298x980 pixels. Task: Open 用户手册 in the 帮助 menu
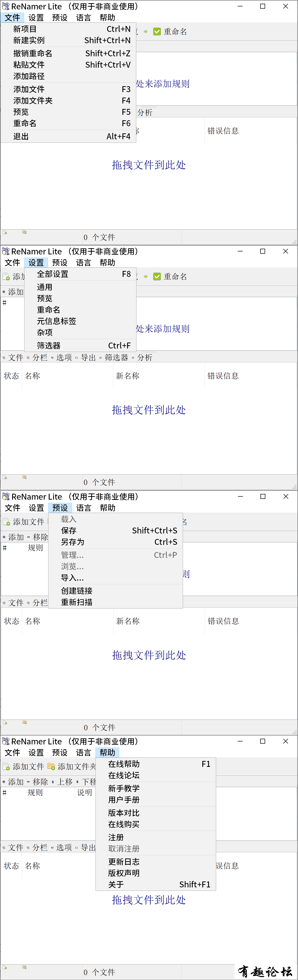tap(156, 800)
